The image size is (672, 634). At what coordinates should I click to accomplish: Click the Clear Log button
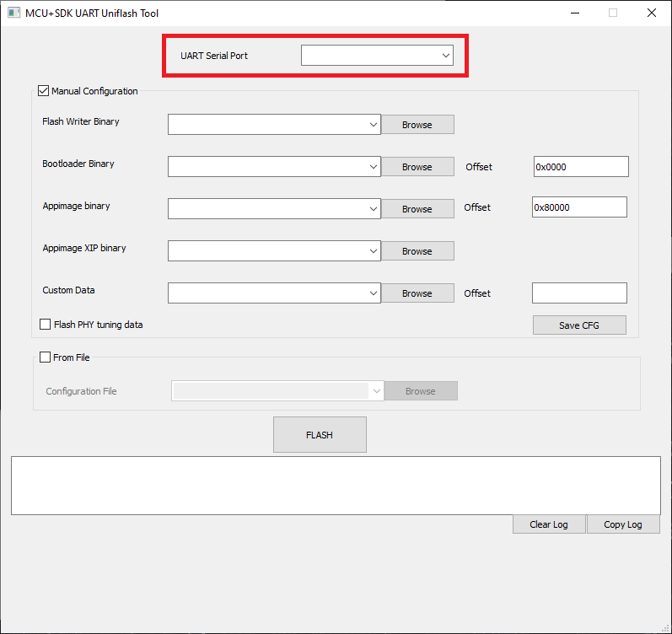(548, 524)
